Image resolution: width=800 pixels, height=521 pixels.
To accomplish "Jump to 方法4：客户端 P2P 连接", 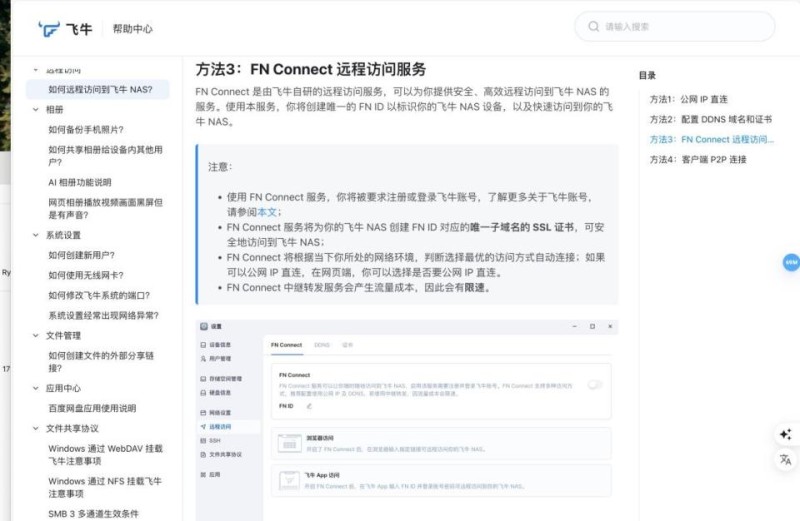I will [x=697, y=159].
